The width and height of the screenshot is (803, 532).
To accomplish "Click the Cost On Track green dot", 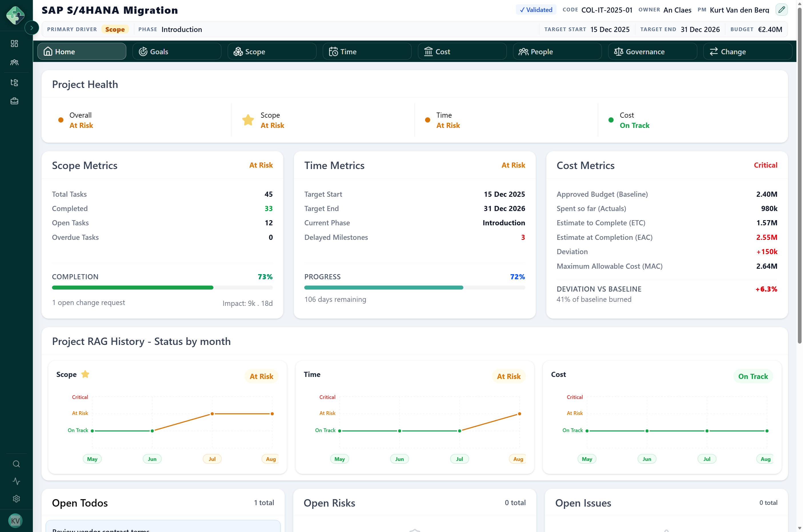I will [x=611, y=120].
